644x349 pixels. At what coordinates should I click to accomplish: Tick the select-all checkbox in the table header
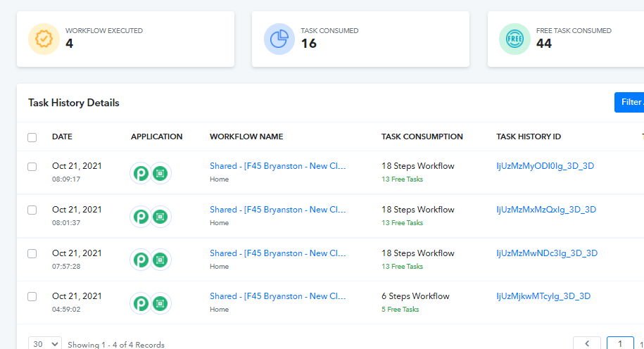[x=32, y=137]
